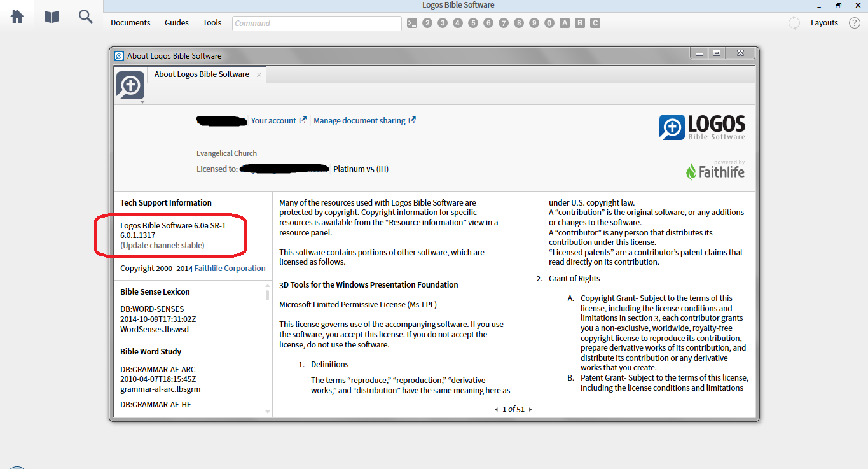Add a new tab with plus button
Screen dimensions: 868x469
275,74
